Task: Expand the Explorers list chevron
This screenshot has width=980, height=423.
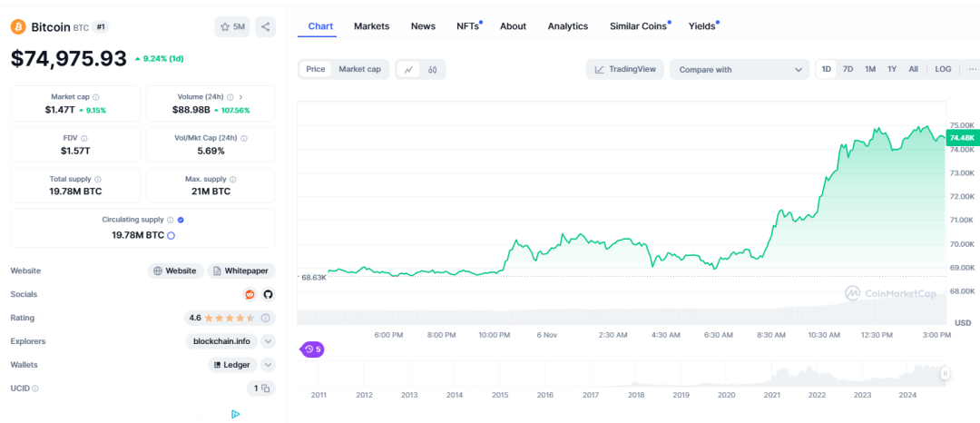Action: 268,341
